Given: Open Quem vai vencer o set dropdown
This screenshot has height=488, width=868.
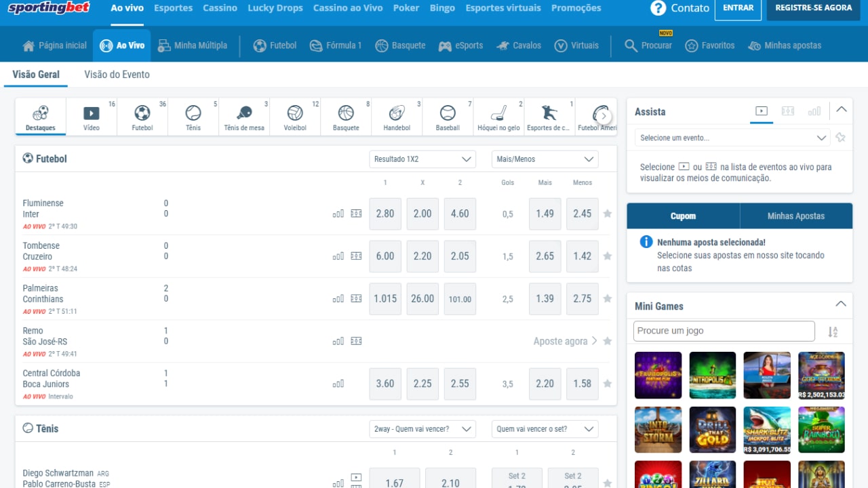Looking at the screenshot, I should pos(545,429).
